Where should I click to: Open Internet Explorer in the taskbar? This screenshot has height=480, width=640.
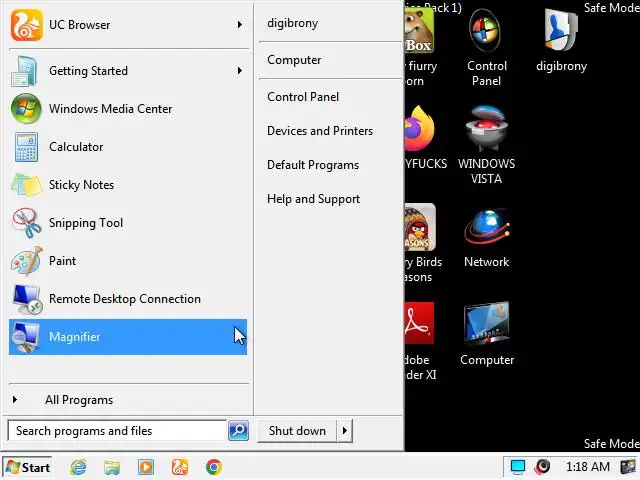pos(78,467)
